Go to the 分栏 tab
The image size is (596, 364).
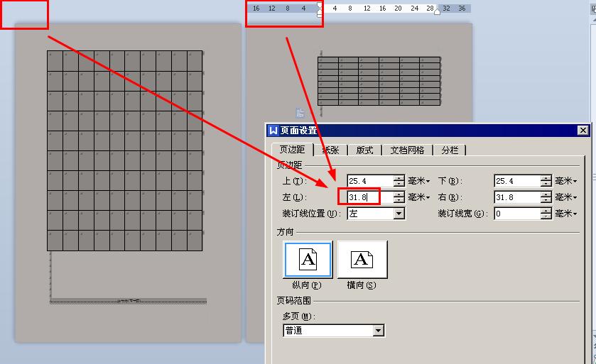(x=450, y=150)
